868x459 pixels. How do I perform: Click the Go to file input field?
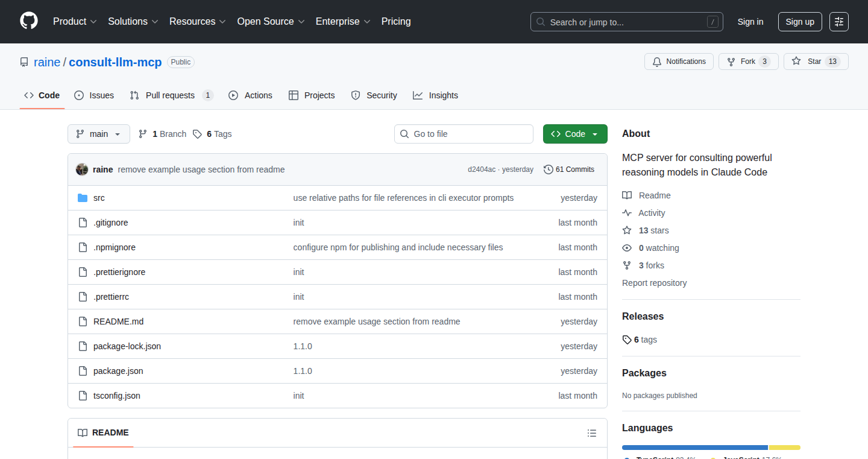point(464,134)
